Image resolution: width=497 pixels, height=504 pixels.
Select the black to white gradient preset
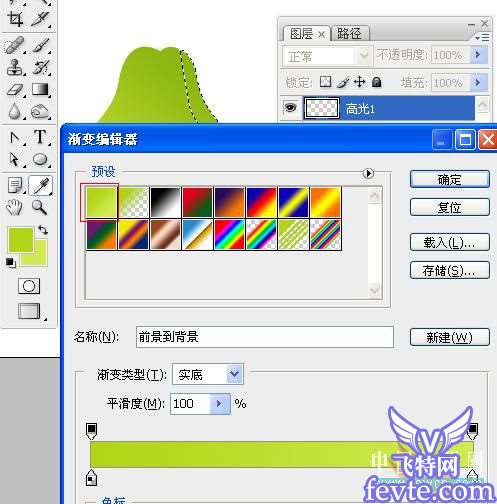click(166, 202)
